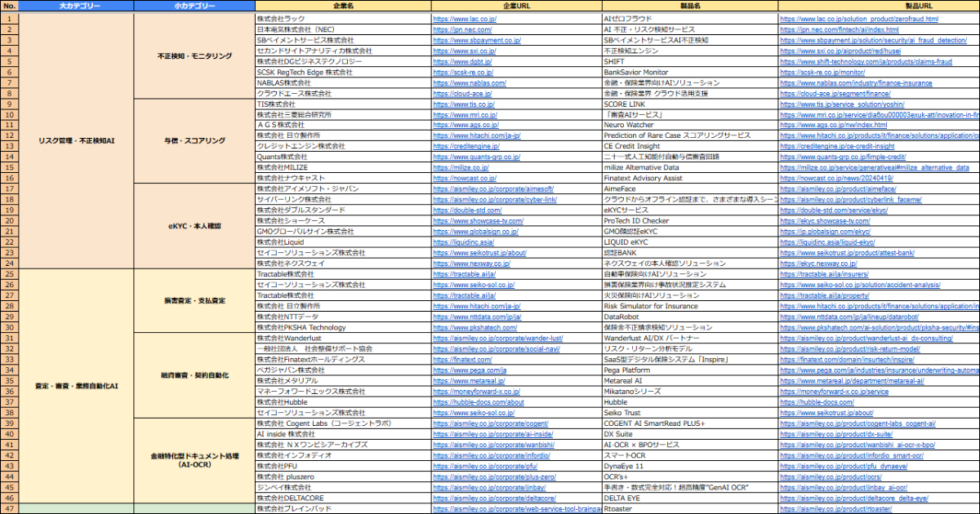Open the https://milize.co.jp/ company link
Viewport: 980px width, 514px height.
[460, 167]
